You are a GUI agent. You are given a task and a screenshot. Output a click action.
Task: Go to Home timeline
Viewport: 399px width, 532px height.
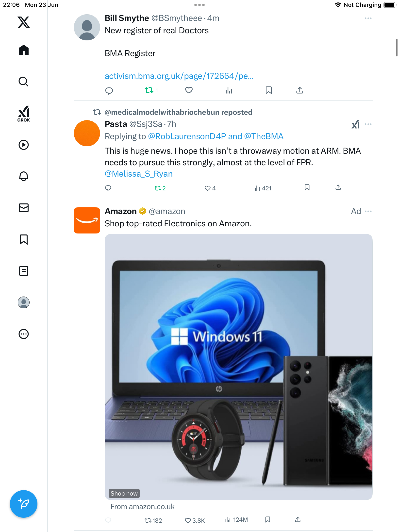tap(24, 50)
